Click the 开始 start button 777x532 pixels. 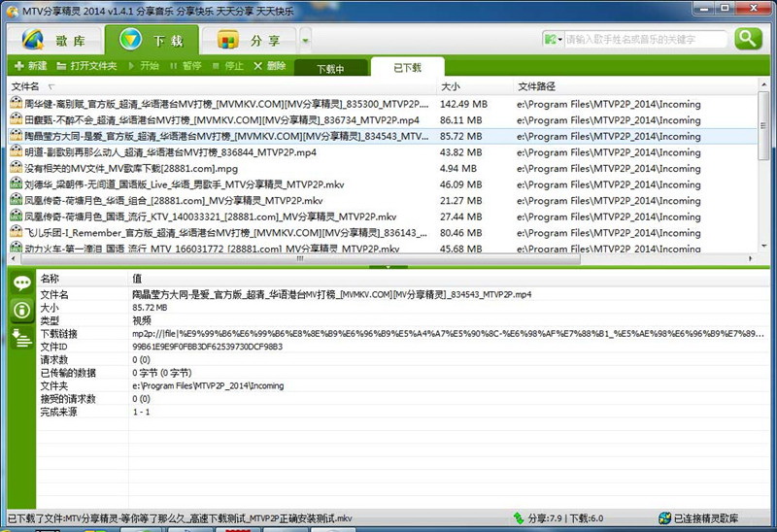(x=143, y=66)
